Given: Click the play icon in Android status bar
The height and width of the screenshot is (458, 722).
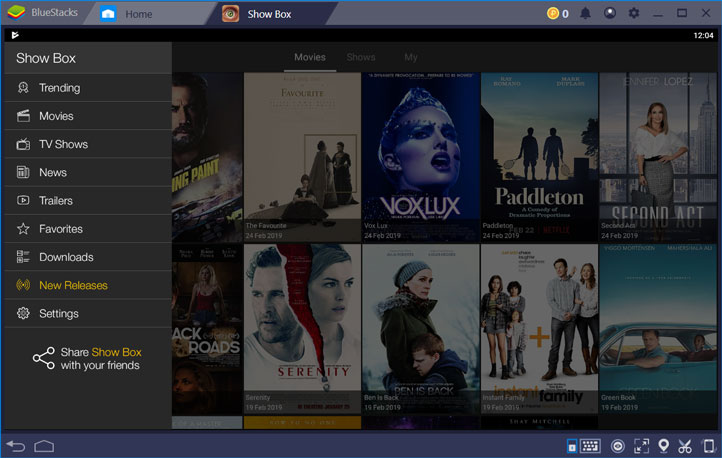Looking at the screenshot, I should click(x=15, y=35).
